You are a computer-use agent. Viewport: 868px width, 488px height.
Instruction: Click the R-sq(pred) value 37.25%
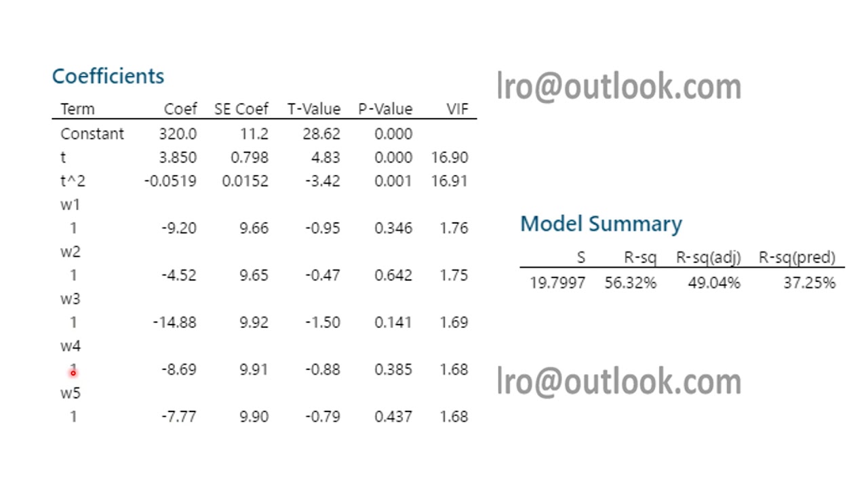coord(810,283)
